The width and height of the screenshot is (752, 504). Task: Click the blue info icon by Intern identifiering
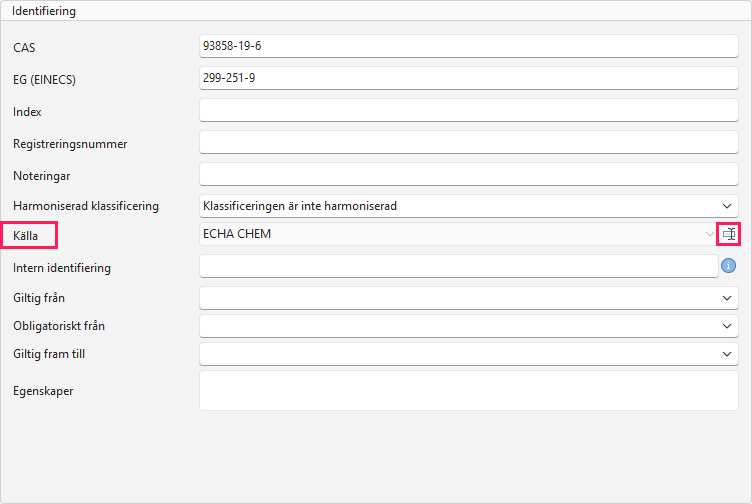[x=728, y=266]
